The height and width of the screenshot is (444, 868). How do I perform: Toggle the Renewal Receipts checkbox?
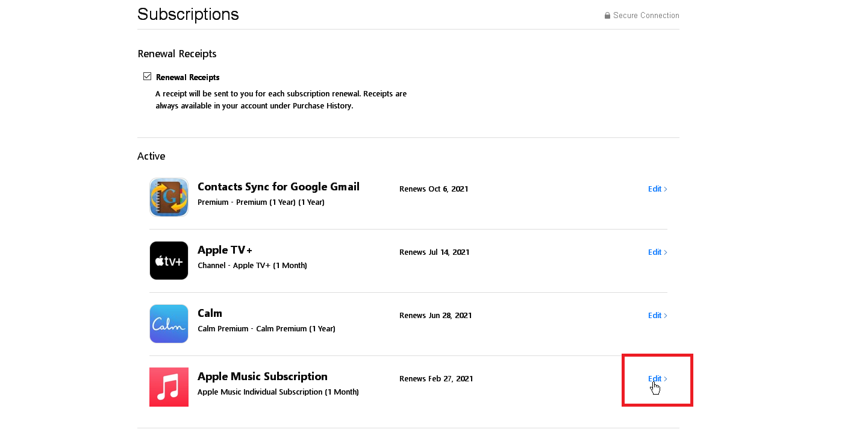pyautogui.click(x=147, y=77)
